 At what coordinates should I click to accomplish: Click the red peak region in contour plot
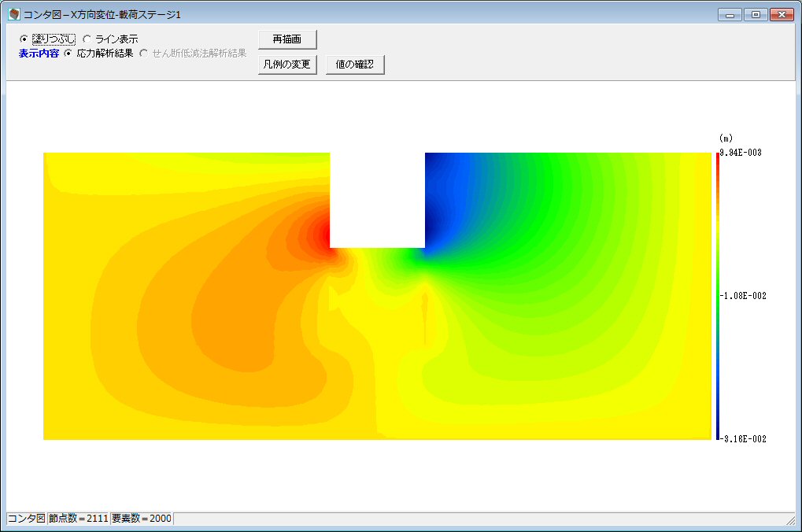324,235
